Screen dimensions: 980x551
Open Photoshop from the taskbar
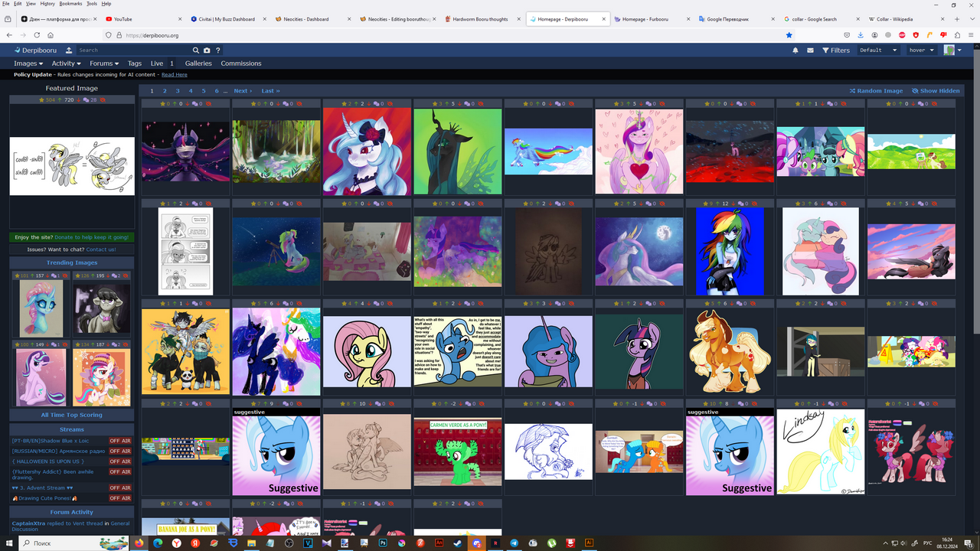(x=383, y=543)
